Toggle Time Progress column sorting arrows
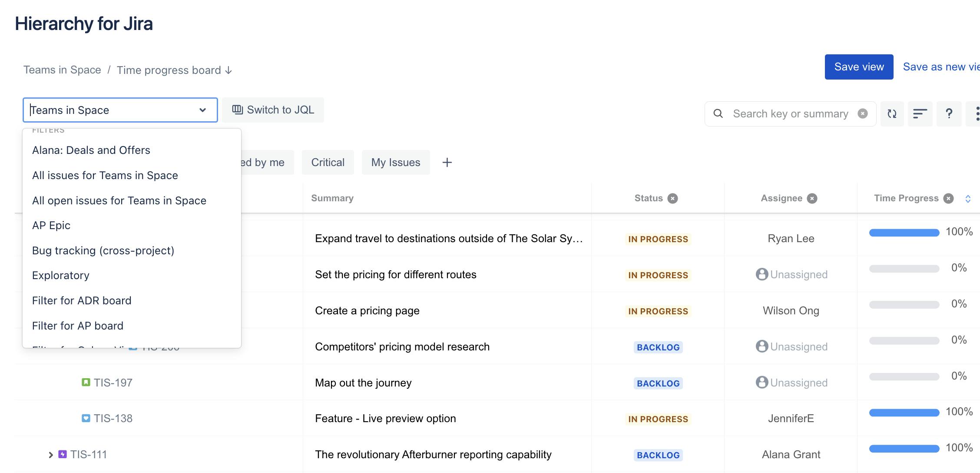The height and width of the screenshot is (473, 980). (x=968, y=198)
